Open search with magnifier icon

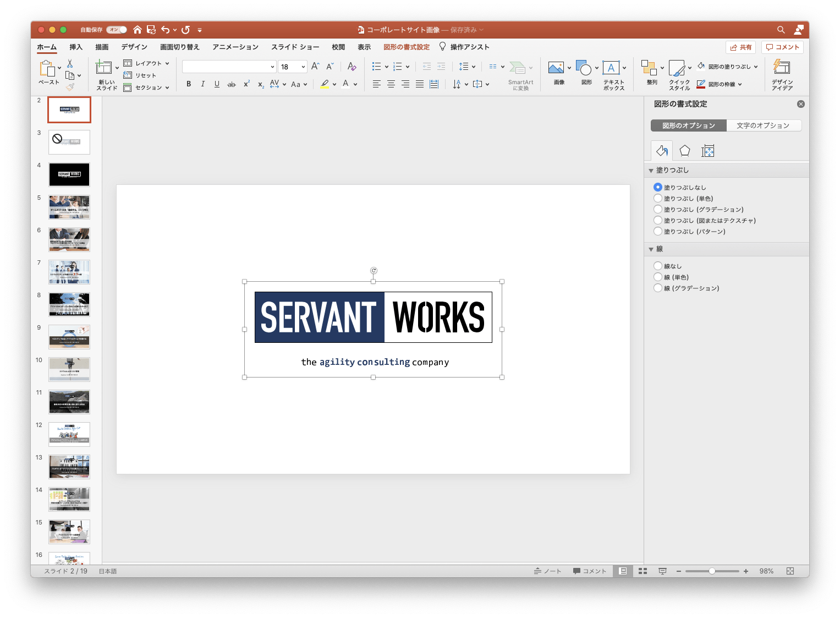tap(781, 30)
